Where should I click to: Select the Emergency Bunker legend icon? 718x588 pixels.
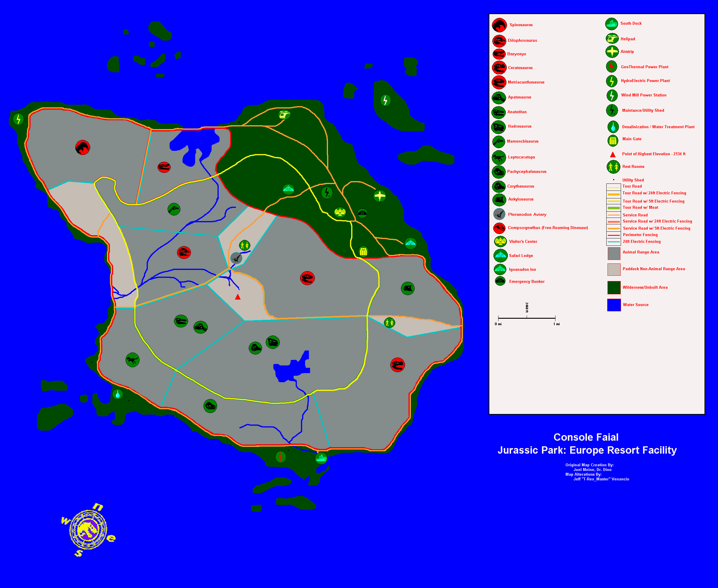pyautogui.click(x=500, y=281)
